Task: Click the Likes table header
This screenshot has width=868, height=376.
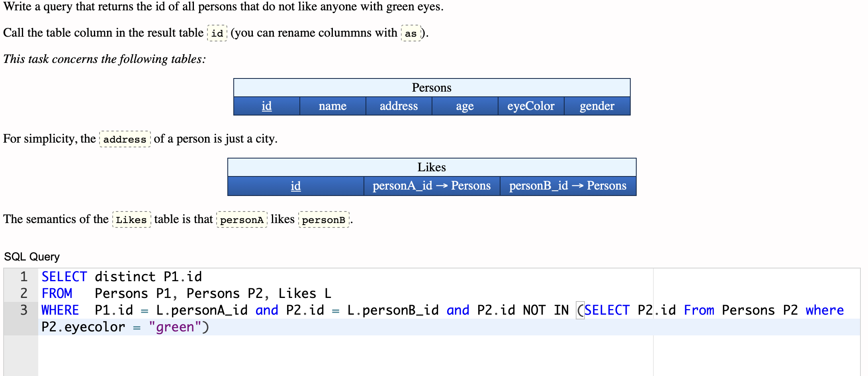Action: coord(432,167)
